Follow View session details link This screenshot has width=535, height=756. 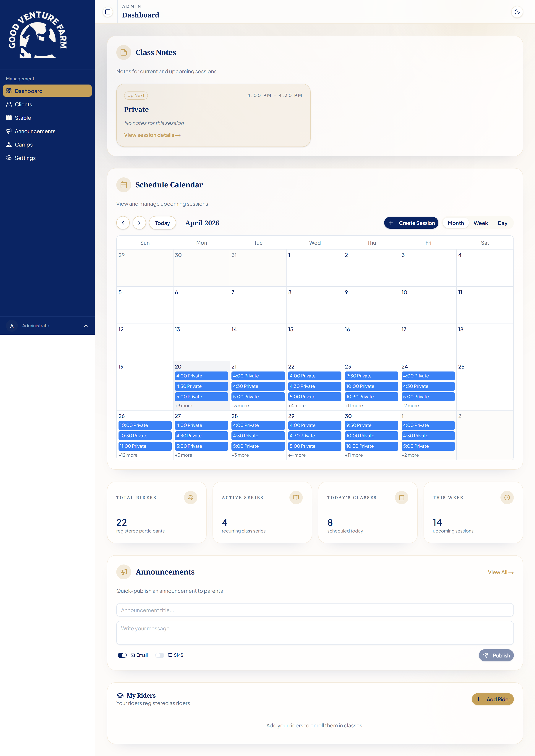[152, 135]
